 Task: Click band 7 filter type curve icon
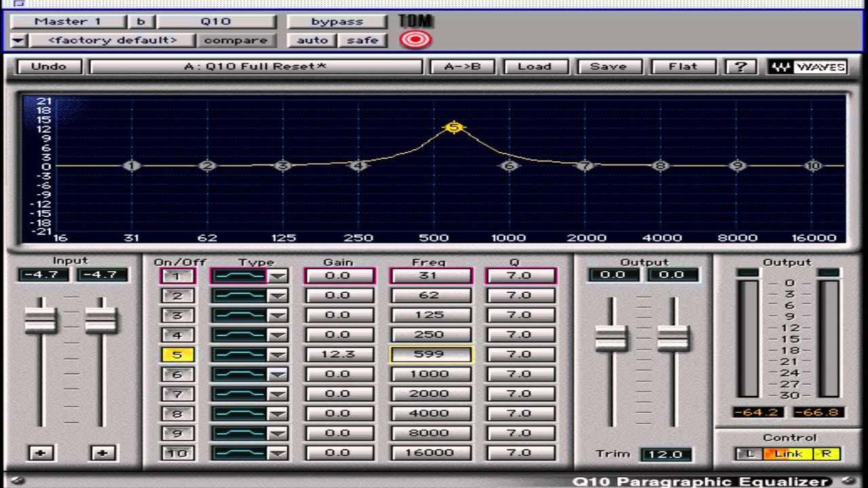click(x=239, y=394)
